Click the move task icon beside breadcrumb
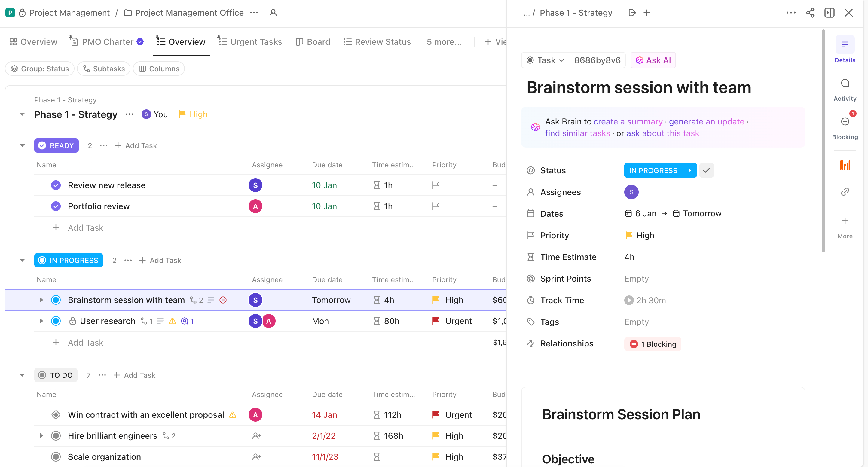868x467 pixels. (632, 13)
